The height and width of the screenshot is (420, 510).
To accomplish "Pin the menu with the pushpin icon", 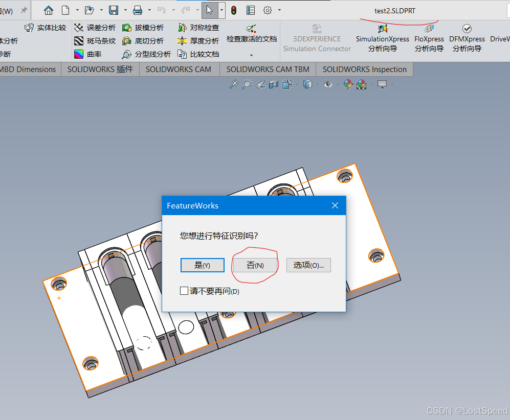I will tap(24, 10).
